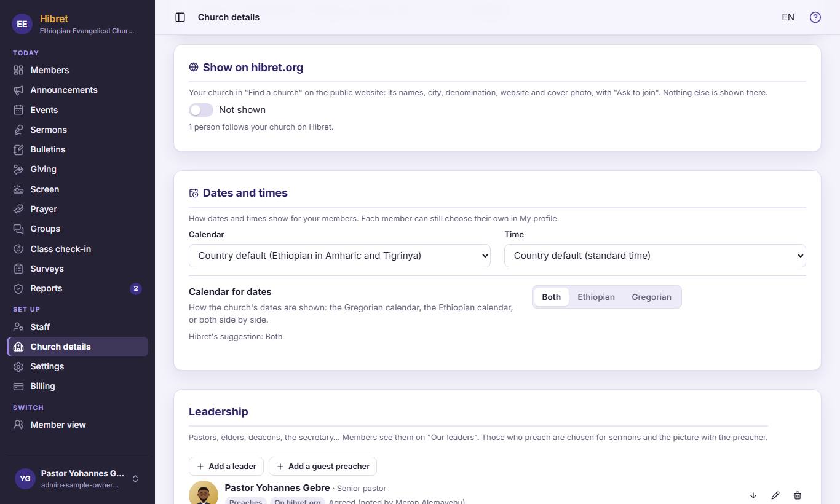Go to Announcements in sidebar
Screen dimensions: 840x504
pos(77,90)
